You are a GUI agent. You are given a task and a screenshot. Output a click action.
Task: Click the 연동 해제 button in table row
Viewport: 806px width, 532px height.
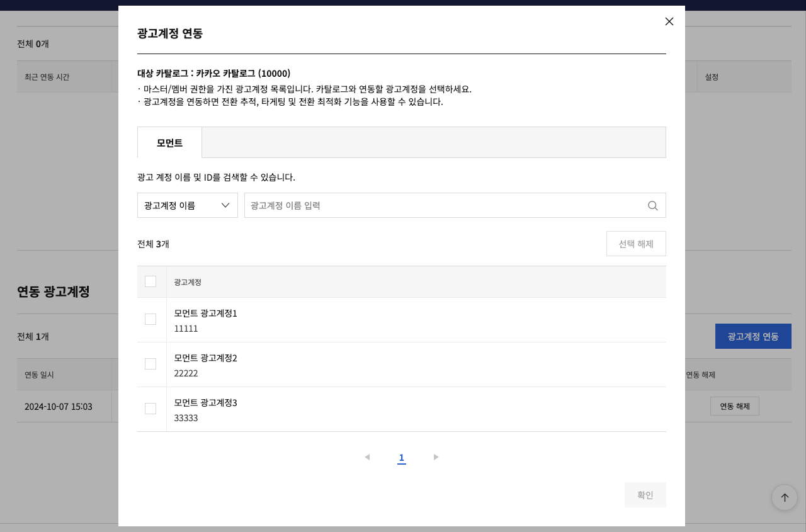click(734, 406)
